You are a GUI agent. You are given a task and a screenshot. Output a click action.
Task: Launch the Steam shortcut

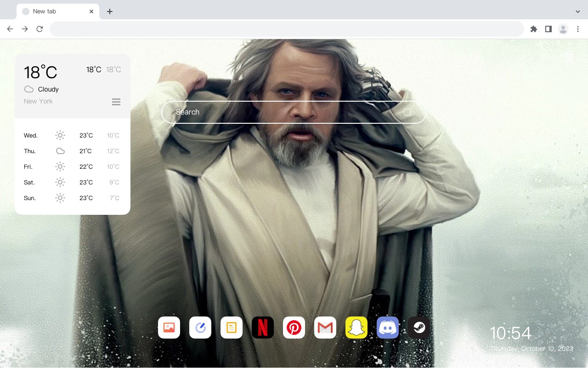419,328
